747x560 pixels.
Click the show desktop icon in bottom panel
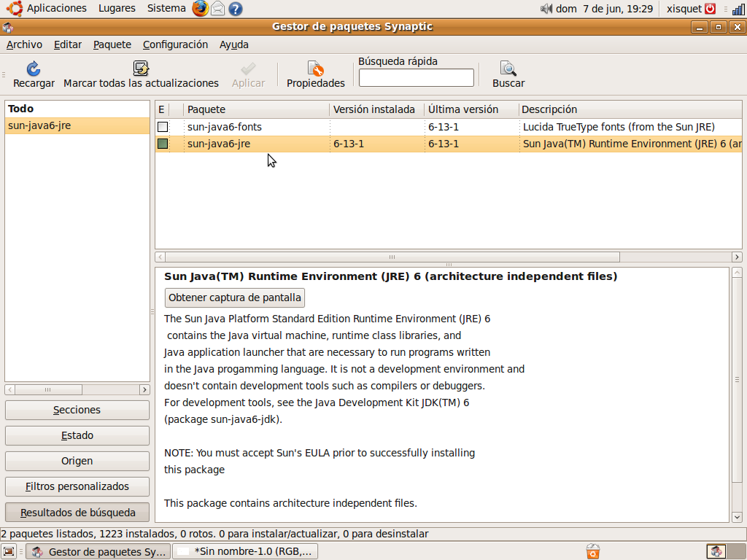point(9,551)
